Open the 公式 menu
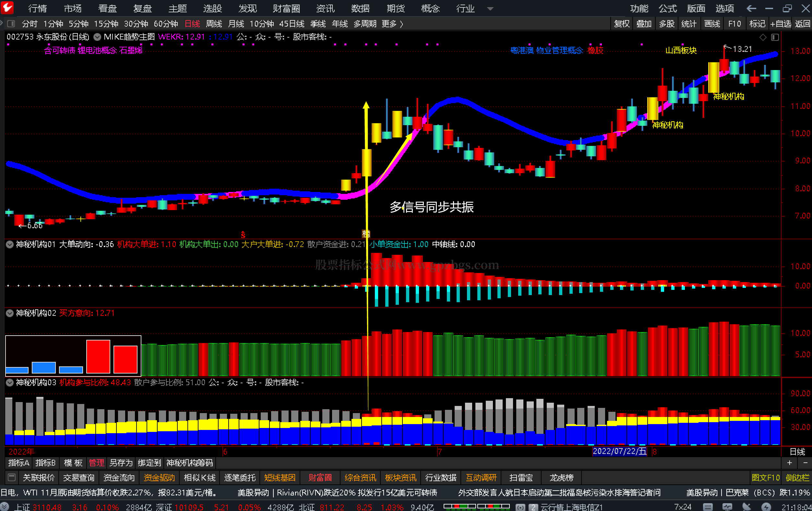This screenshot has width=812, height=511. tap(668, 8)
